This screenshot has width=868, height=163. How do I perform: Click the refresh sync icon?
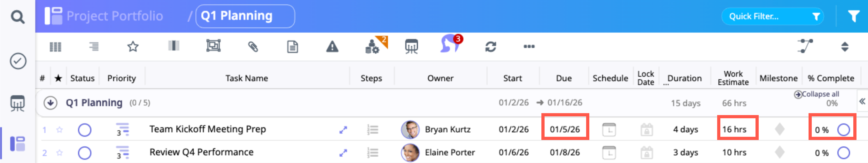point(490,46)
